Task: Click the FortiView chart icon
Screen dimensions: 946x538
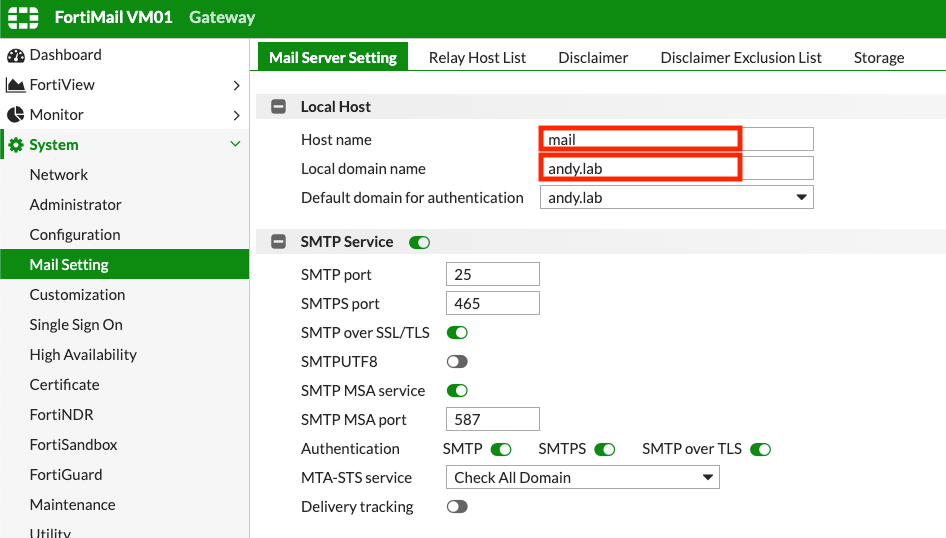Action: pos(15,85)
